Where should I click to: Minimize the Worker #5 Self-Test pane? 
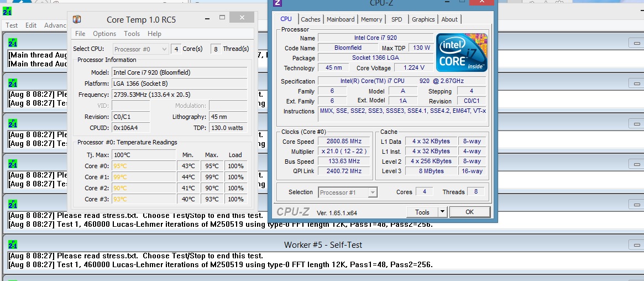click(637, 245)
